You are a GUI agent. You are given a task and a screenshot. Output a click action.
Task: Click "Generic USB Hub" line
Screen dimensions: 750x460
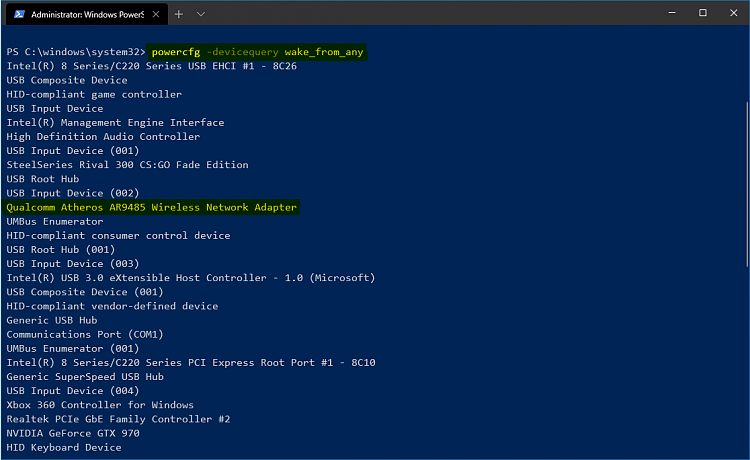click(52, 320)
